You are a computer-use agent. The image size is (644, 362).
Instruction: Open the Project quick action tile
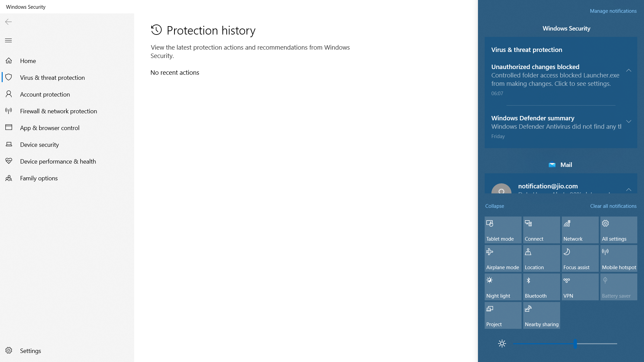click(x=503, y=315)
